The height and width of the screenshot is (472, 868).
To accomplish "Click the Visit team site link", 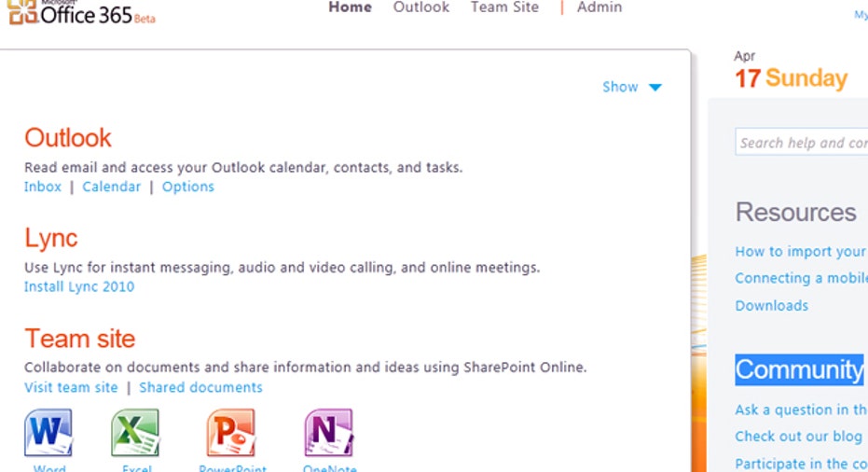I will [x=71, y=387].
